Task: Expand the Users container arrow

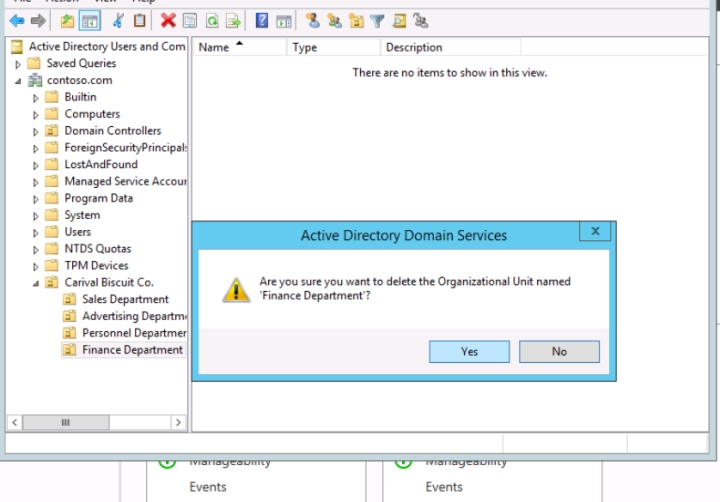Action: click(x=35, y=233)
